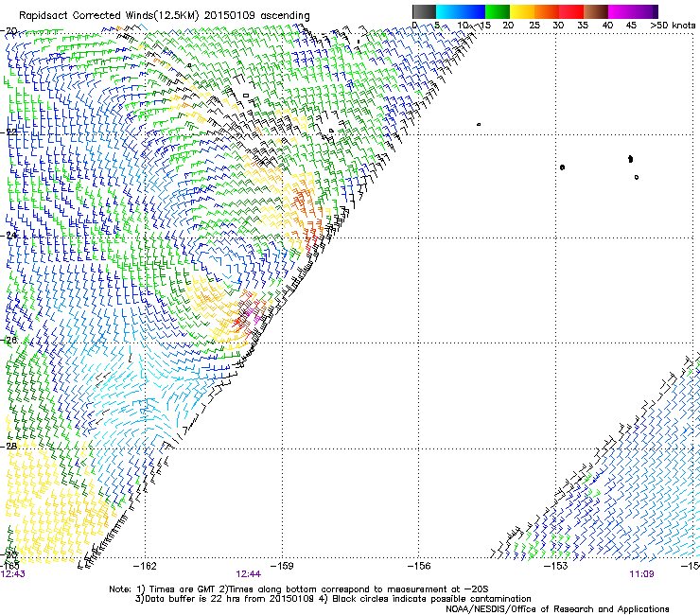
Task: Click the '-24' latitude axis label
Action: click(9, 236)
